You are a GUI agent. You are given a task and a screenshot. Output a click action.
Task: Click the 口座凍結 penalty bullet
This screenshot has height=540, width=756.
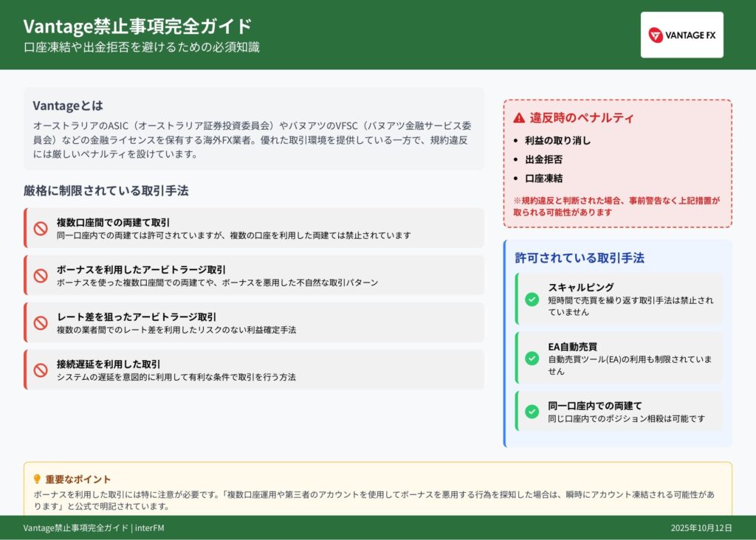[x=543, y=179]
